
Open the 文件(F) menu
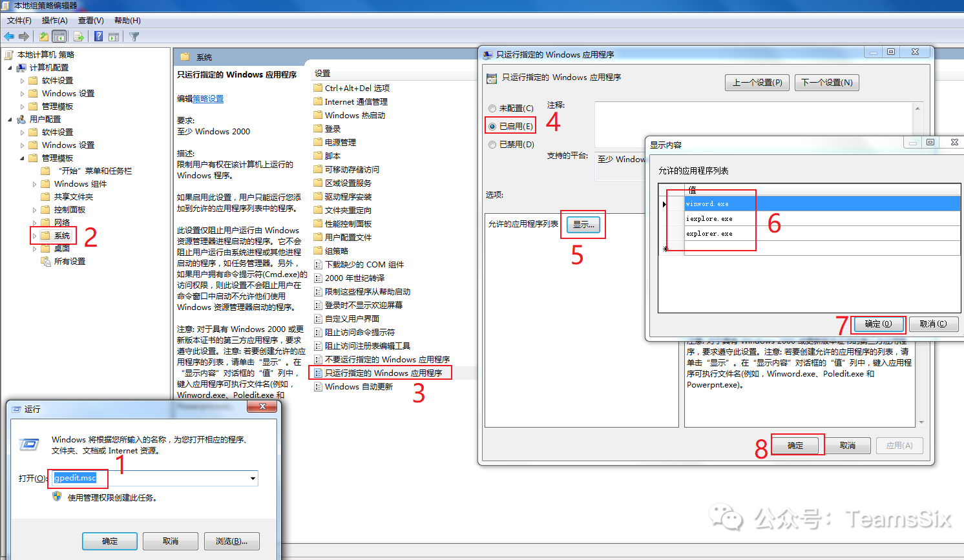click(x=19, y=21)
